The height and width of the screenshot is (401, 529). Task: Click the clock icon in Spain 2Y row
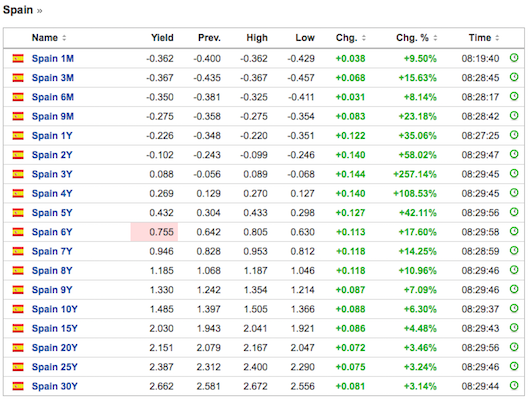[x=513, y=154]
